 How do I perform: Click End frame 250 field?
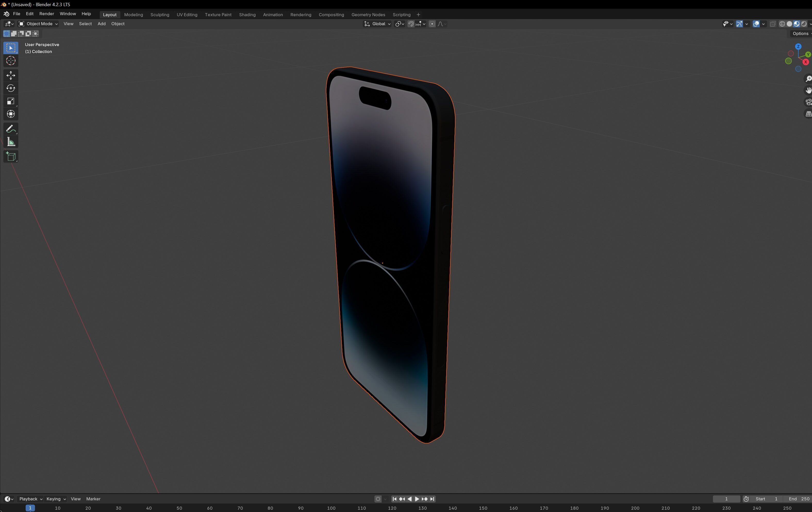pyautogui.click(x=798, y=499)
